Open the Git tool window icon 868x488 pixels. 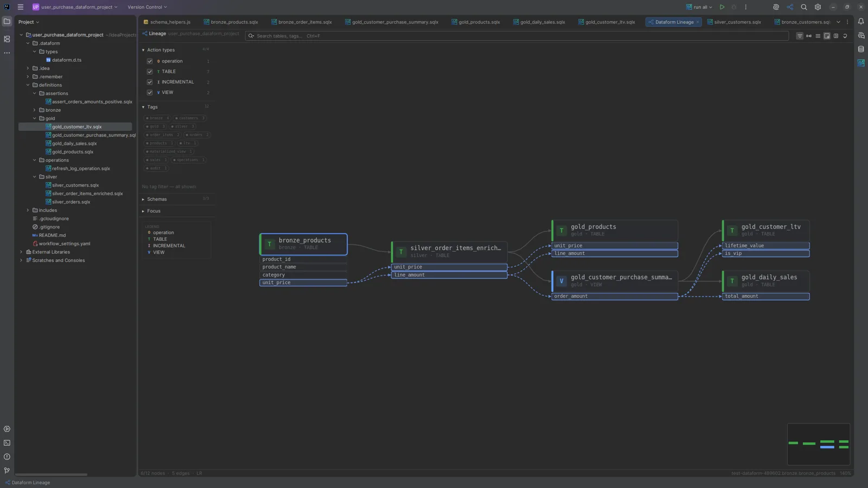click(x=7, y=471)
